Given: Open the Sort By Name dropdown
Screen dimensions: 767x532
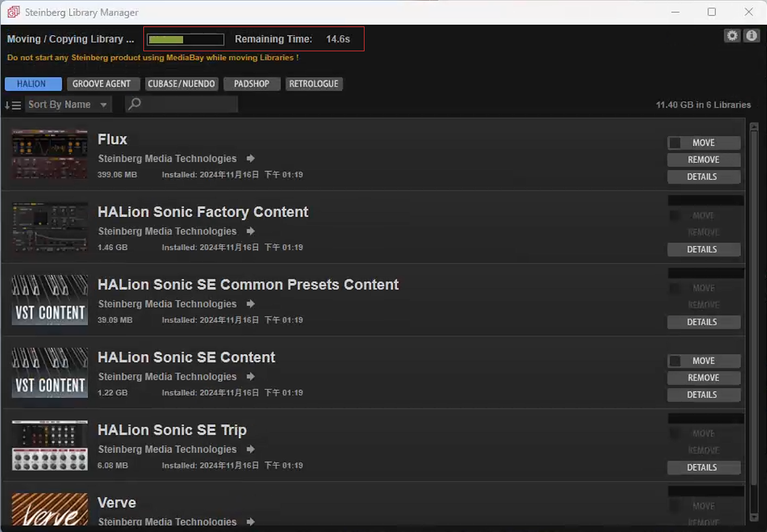Looking at the screenshot, I should 68,104.
